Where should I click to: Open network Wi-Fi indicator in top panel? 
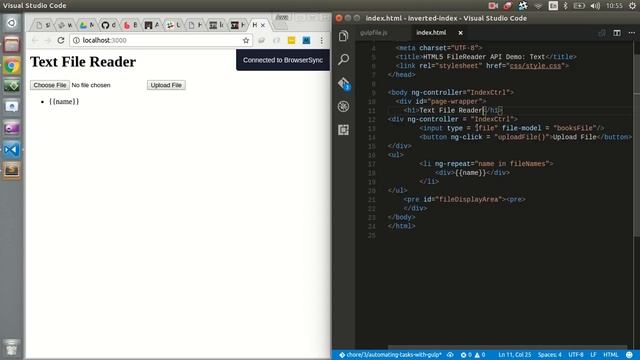point(538,6)
